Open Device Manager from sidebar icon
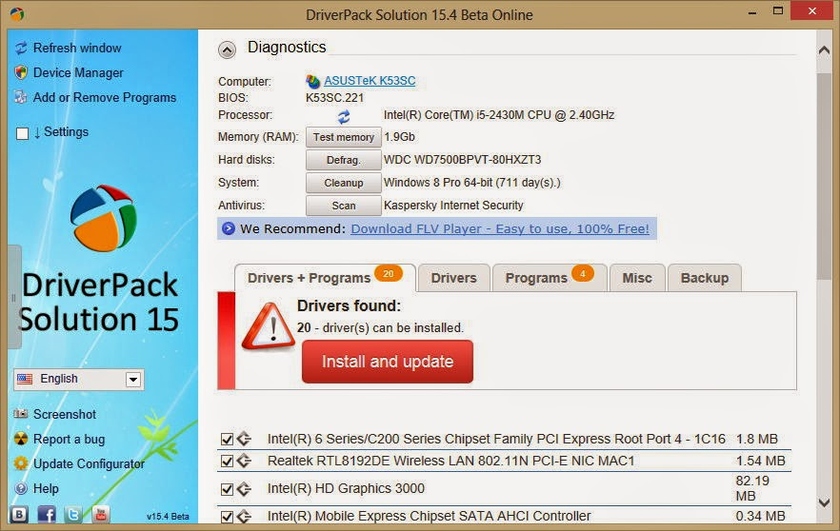The width and height of the screenshot is (840, 531). point(21,73)
